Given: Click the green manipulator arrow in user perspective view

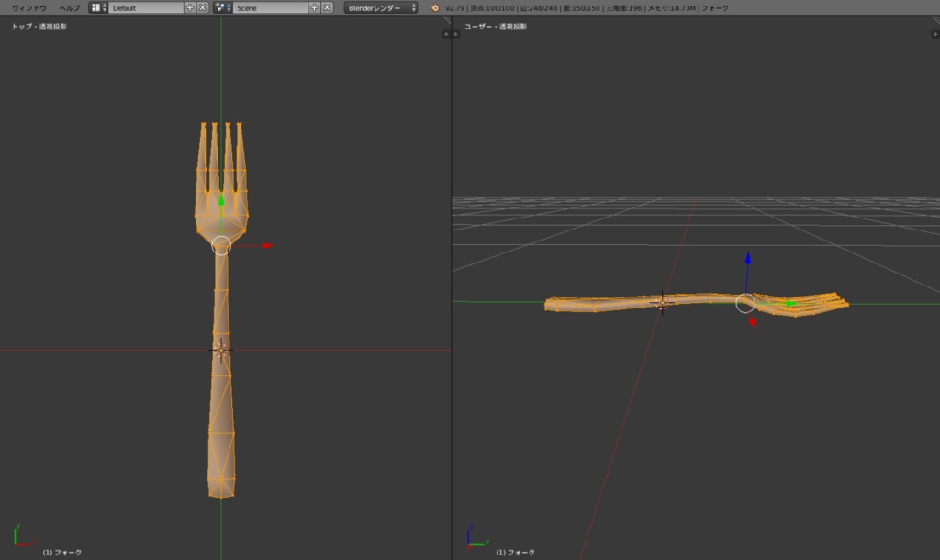Looking at the screenshot, I should coord(791,304).
